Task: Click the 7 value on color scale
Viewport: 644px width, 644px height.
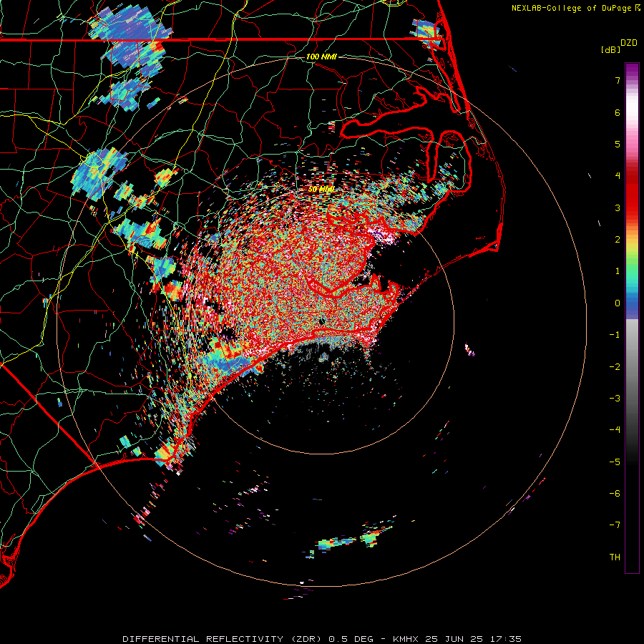Action: tap(618, 80)
